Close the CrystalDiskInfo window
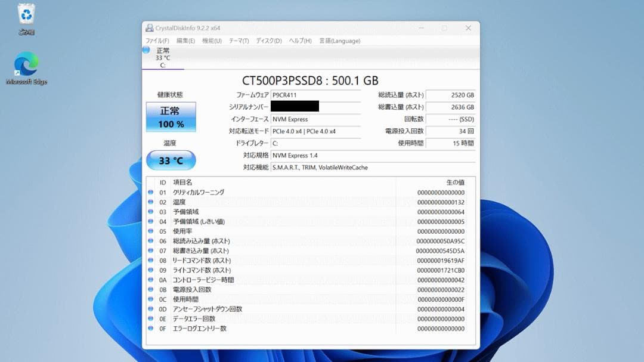The width and height of the screenshot is (644, 362). [x=468, y=28]
